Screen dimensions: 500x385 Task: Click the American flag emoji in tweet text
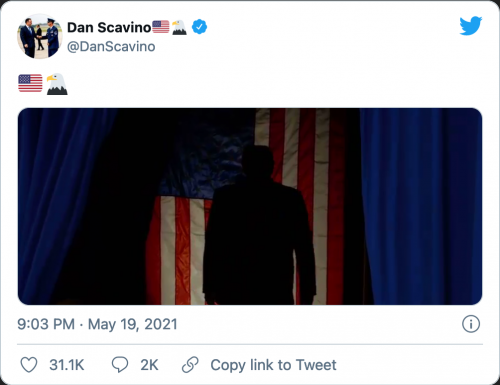[30, 83]
